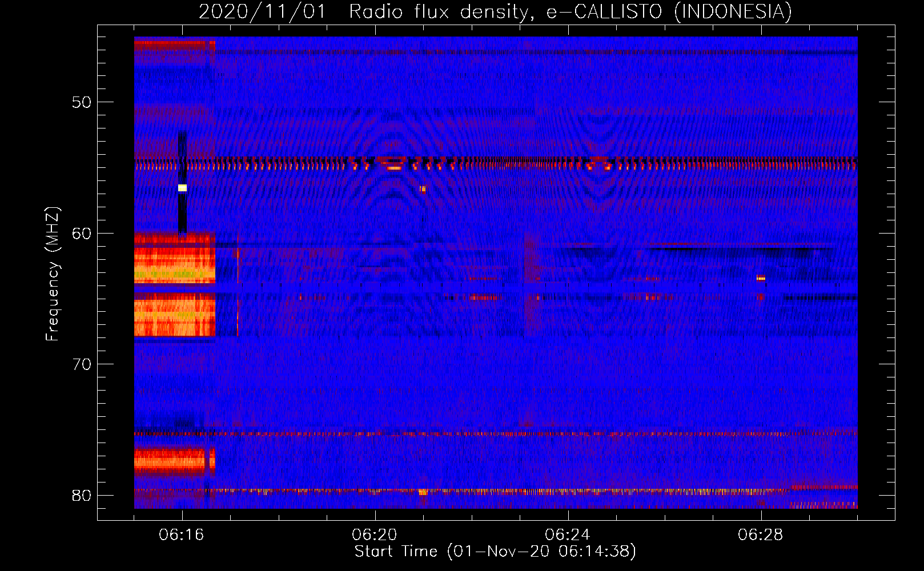Click the 06:28 time tick label

[x=761, y=535]
